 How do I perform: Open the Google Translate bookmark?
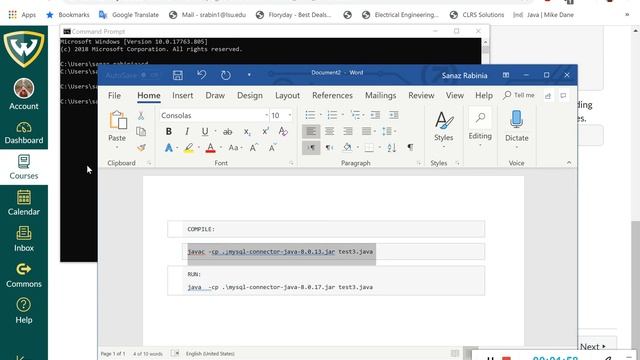point(129,15)
